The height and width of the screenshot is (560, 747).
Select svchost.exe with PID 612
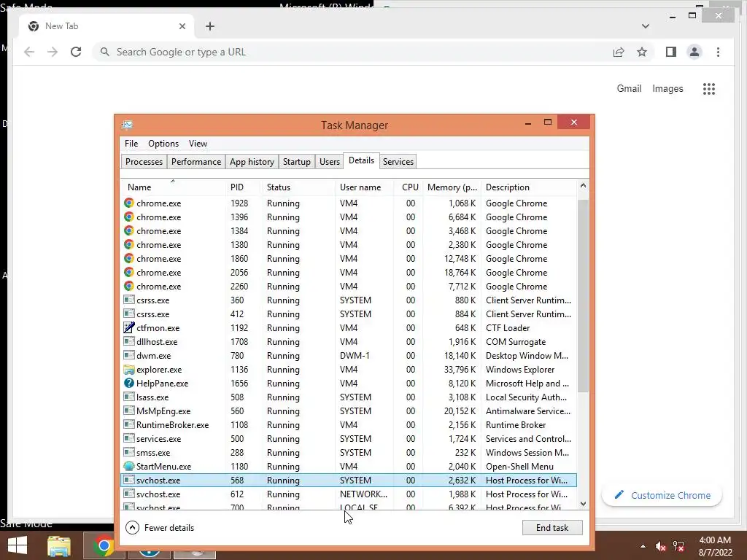point(349,494)
